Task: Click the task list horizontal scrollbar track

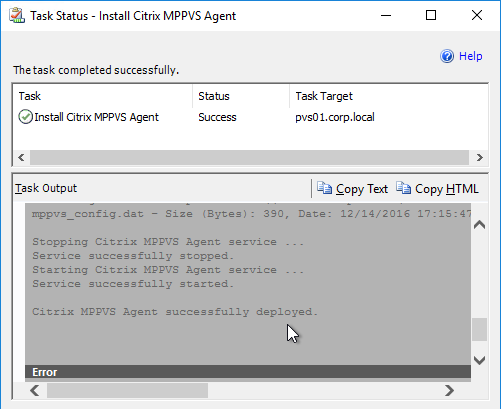Action: coord(249,157)
